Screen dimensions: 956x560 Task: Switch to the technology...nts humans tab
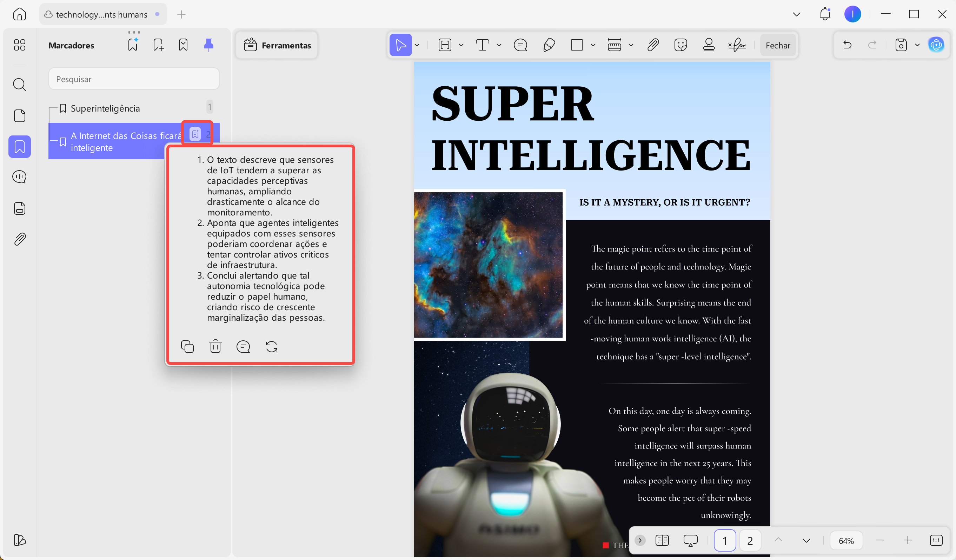coord(101,14)
